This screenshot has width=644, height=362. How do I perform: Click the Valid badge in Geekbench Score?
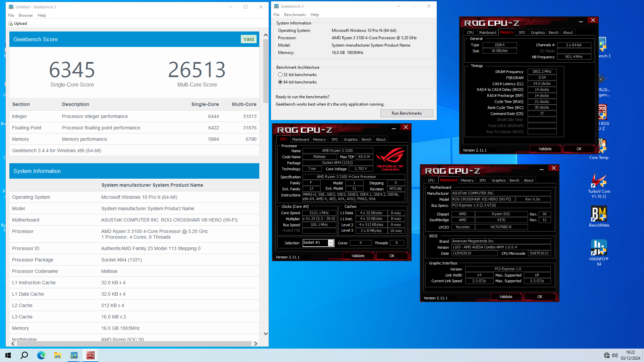click(249, 39)
